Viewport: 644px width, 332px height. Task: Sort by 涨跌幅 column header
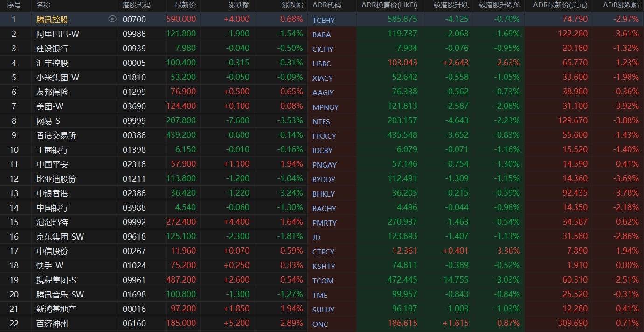pos(292,5)
